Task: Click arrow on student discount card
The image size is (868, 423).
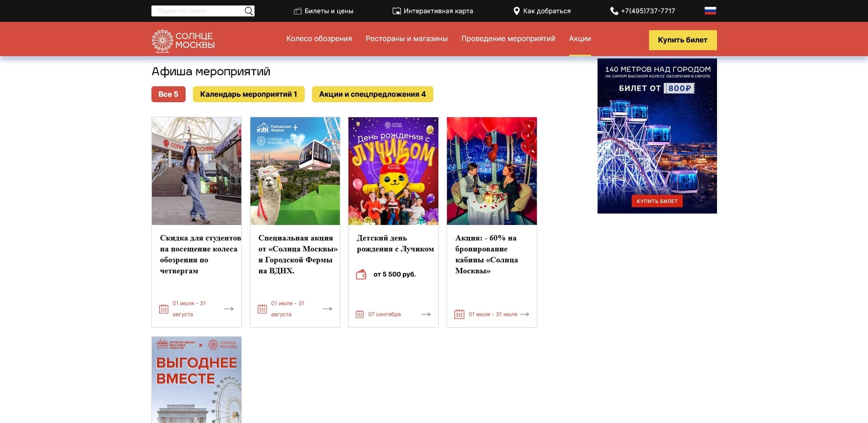Action: click(229, 309)
